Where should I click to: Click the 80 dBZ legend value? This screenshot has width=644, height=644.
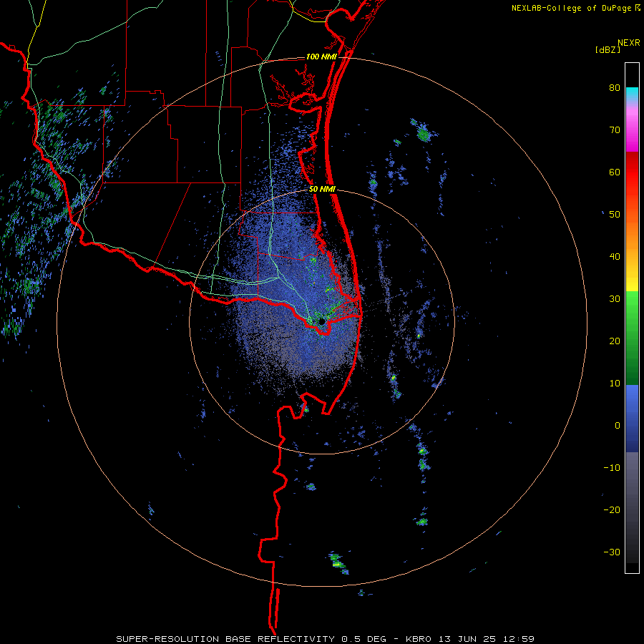pyautogui.click(x=615, y=88)
